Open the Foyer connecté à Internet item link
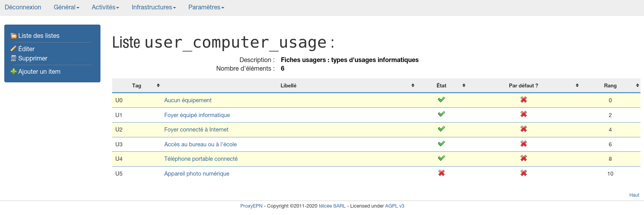The width and height of the screenshot is (644, 215). 196,130
